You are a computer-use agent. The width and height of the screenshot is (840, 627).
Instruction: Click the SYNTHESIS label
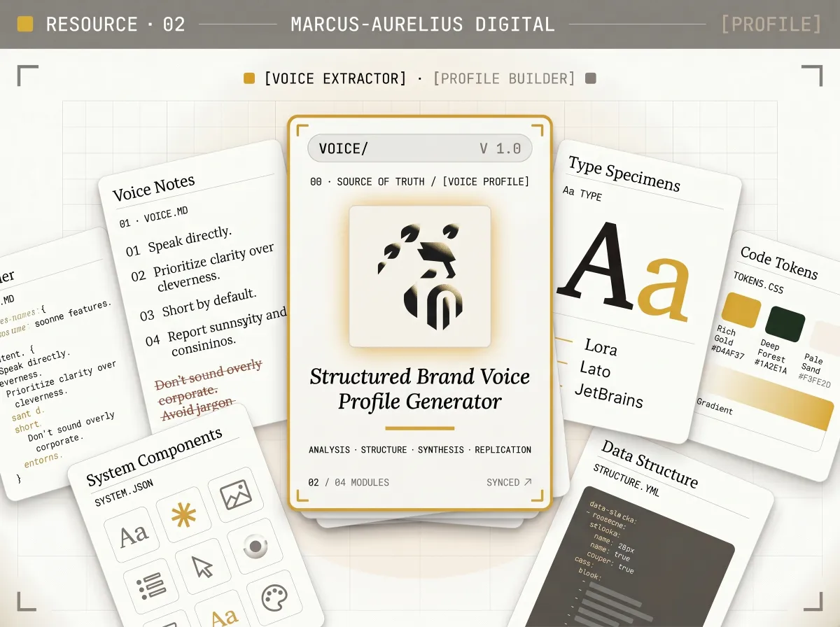(x=441, y=450)
